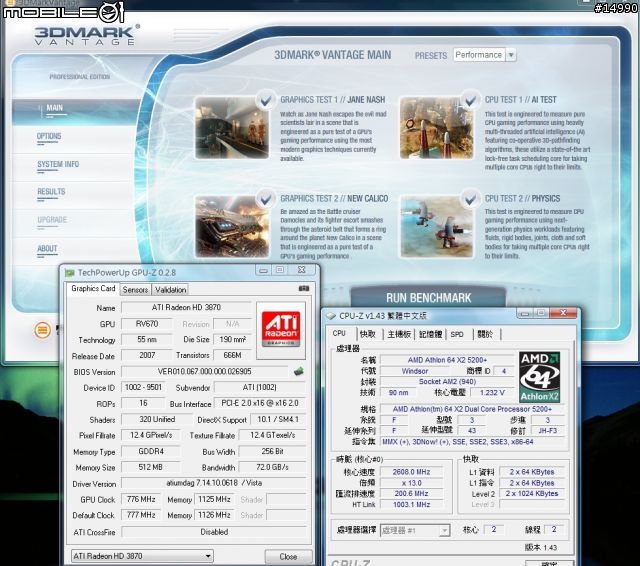Click the Bandwidth 72.0 GB/s value
The height and width of the screenshot is (566, 640).
click(x=272, y=467)
